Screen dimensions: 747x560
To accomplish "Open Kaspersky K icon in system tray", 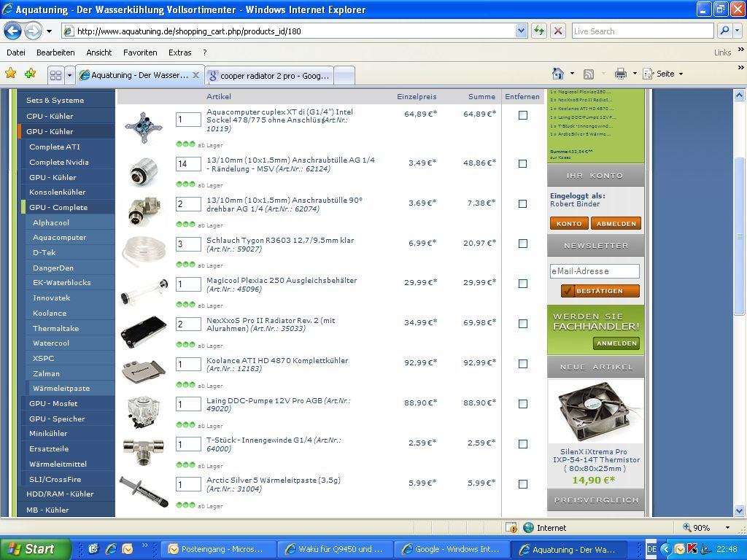I will pyautogui.click(x=692, y=549).
